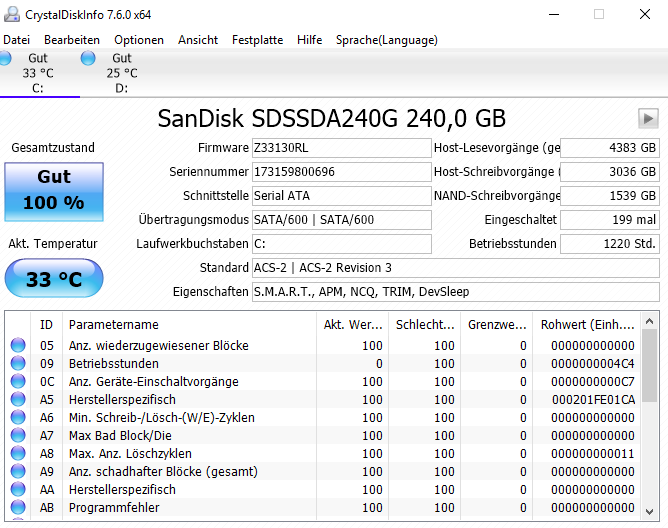Click the Firmware field Z33130RL
Screen dimensions: 668x528
coord(342,148)
